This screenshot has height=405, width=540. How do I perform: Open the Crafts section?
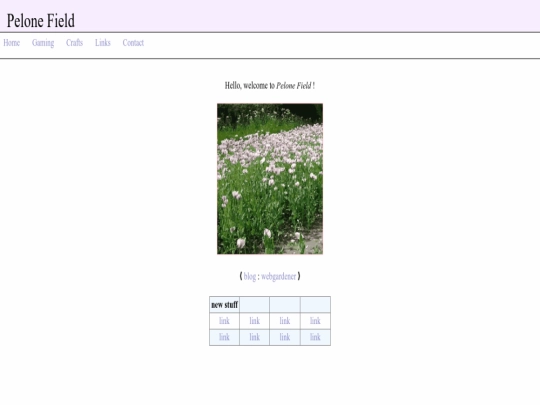pos(74,43)
